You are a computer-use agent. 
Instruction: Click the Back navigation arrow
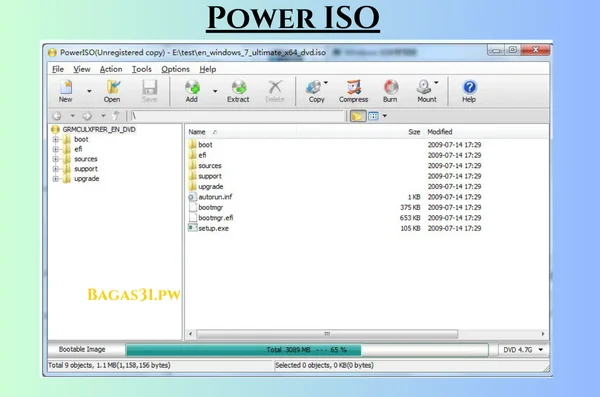57,116
